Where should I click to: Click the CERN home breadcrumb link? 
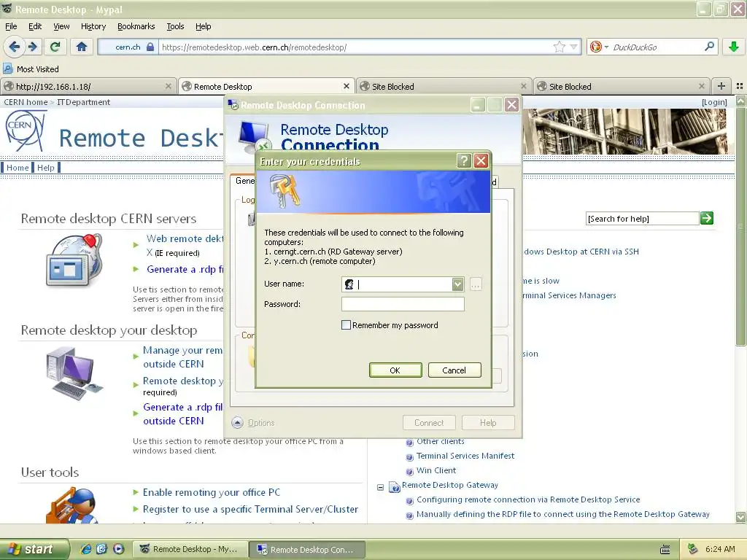26,102
